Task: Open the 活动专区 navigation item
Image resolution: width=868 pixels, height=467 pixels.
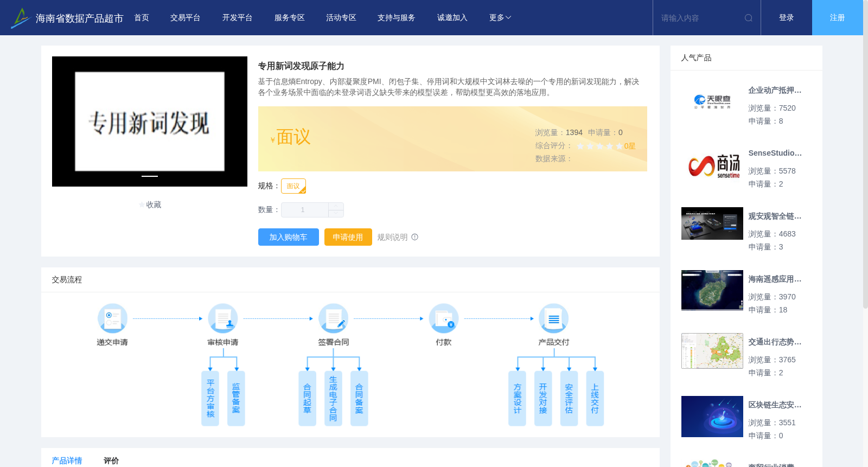Action: (x=341, y=18)
